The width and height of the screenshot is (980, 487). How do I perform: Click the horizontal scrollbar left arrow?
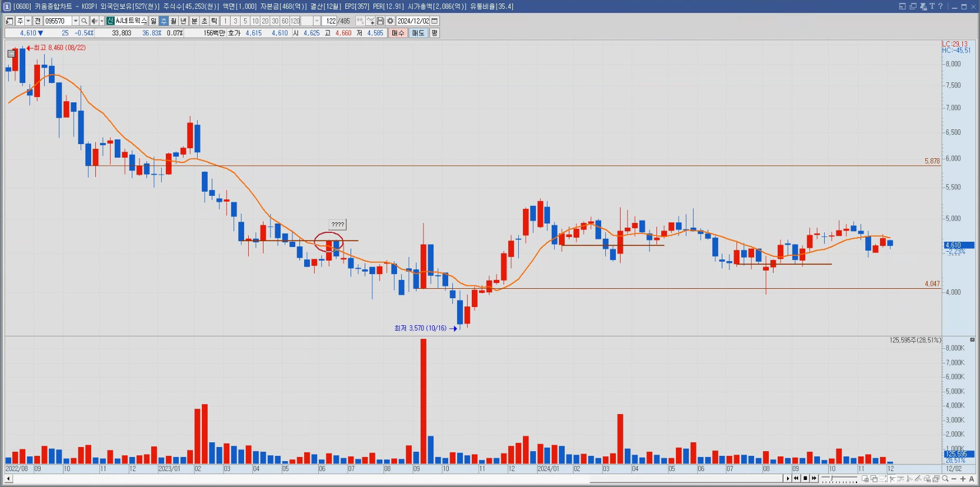8,478
